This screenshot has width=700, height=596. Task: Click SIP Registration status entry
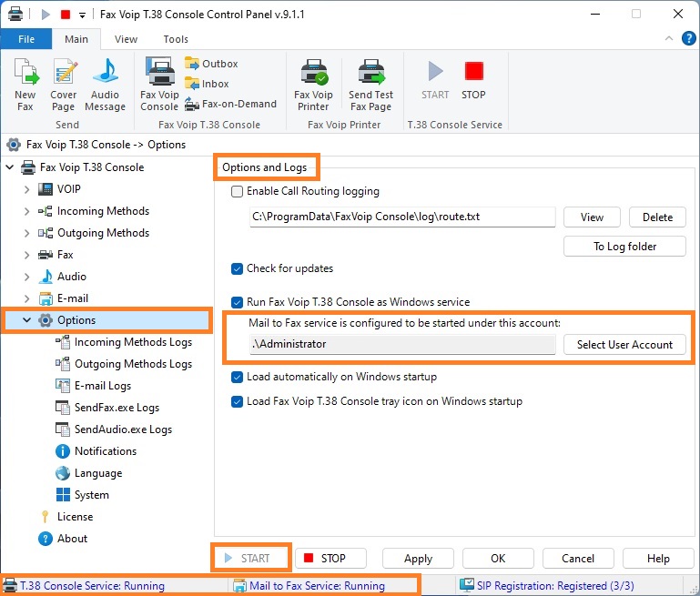[x=547, y=585]
